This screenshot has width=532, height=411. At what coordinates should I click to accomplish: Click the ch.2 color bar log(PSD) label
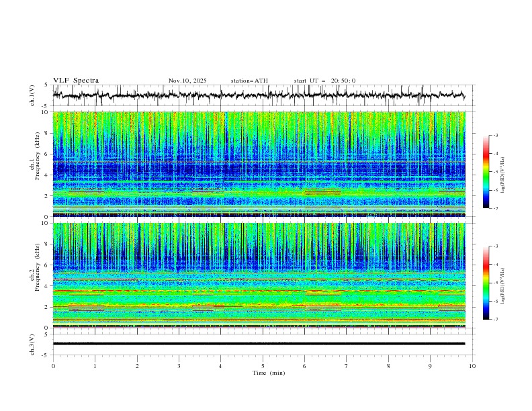tap(503, 286)
